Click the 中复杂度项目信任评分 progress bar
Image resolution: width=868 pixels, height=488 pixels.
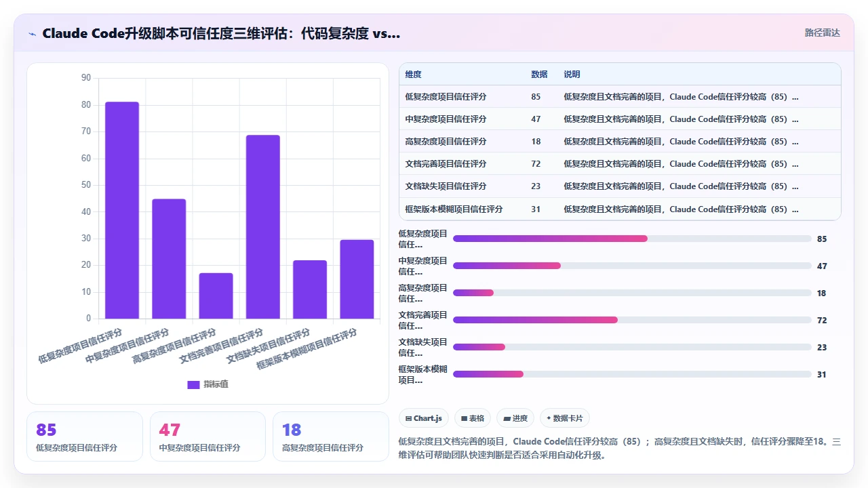pos(632,266)
